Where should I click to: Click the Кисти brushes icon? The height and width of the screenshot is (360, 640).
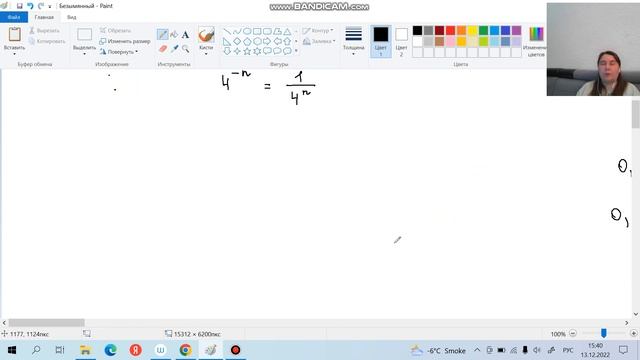pos(206,35)
